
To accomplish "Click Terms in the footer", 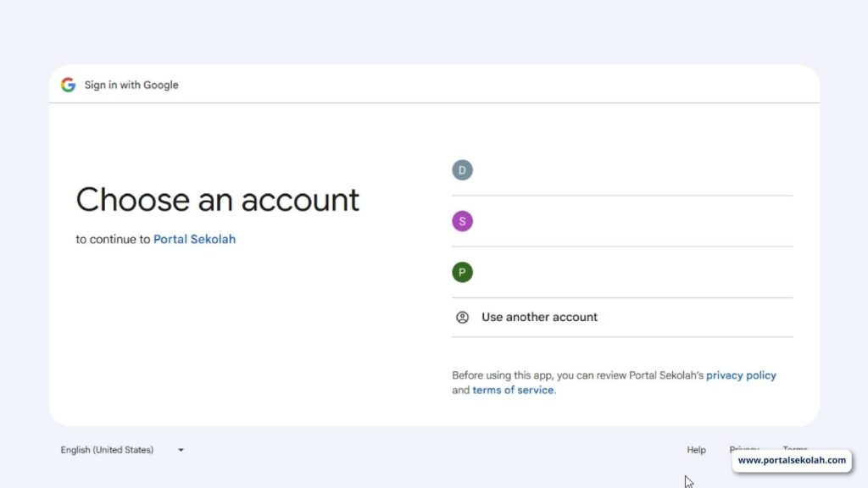I will click(x=794, y=447).
